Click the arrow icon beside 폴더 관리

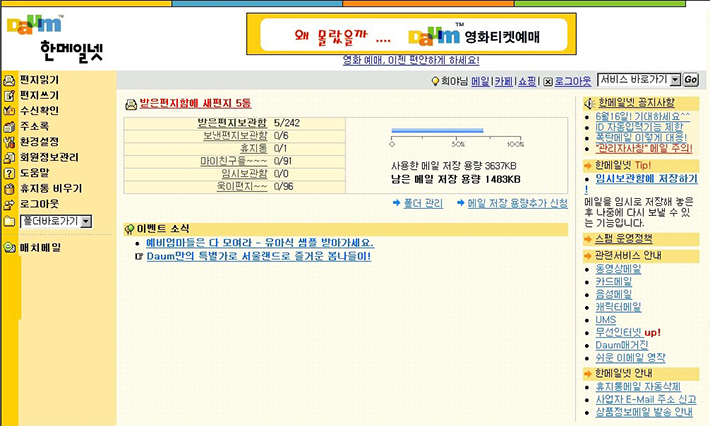[x=397, y=203]
